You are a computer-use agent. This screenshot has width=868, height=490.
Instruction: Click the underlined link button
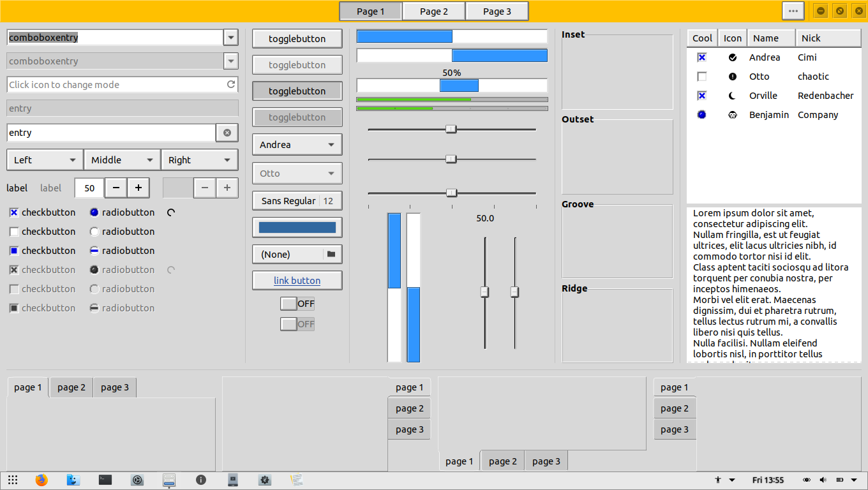[297, 281]
